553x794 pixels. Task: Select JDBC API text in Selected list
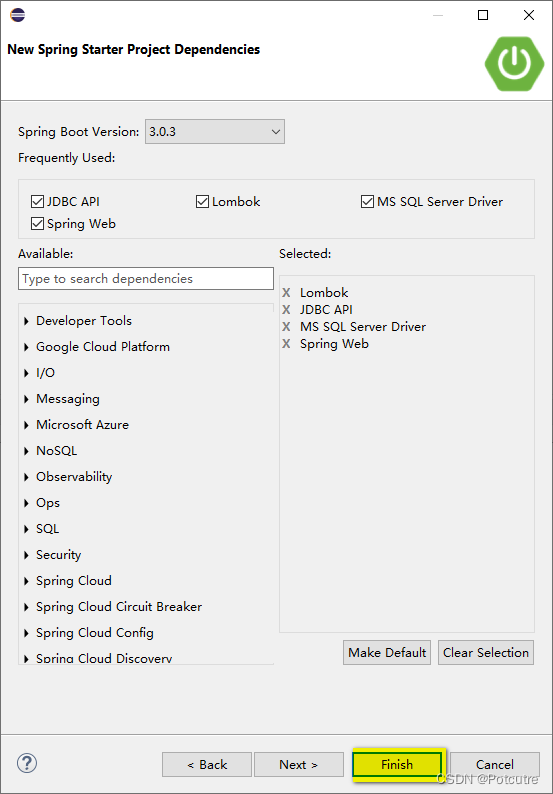[326, 309]
